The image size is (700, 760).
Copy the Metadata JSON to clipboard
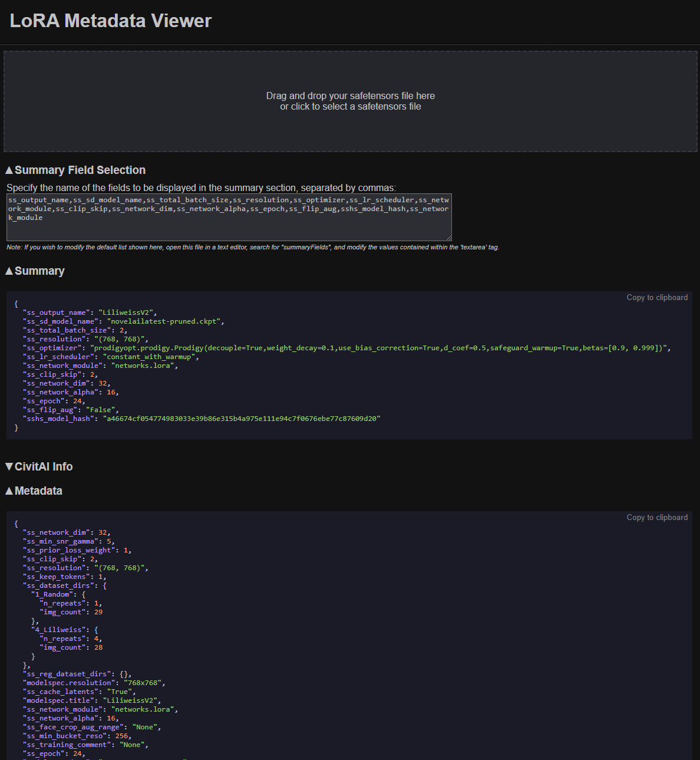(657, 517)
